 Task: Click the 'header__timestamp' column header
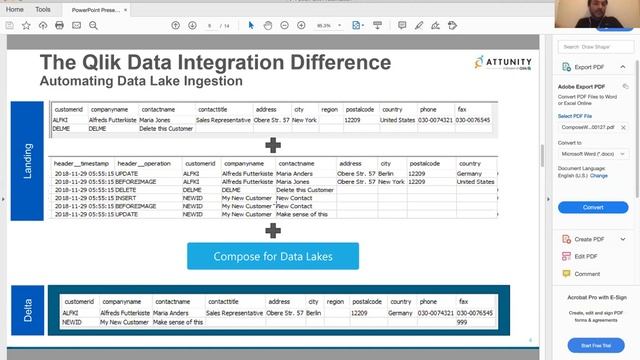pyautogui.click(x=81, y=163)
